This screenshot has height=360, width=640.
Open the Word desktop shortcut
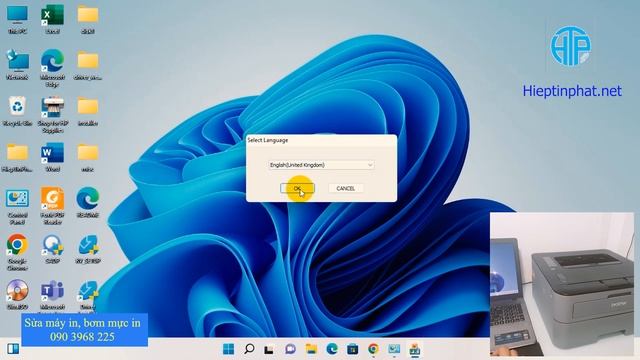52,157
